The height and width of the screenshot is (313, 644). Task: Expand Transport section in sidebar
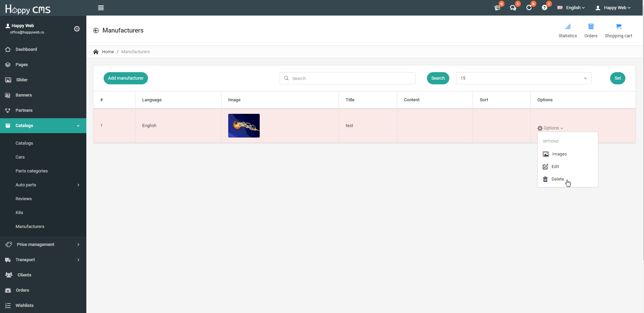click(x=43, y=260)
